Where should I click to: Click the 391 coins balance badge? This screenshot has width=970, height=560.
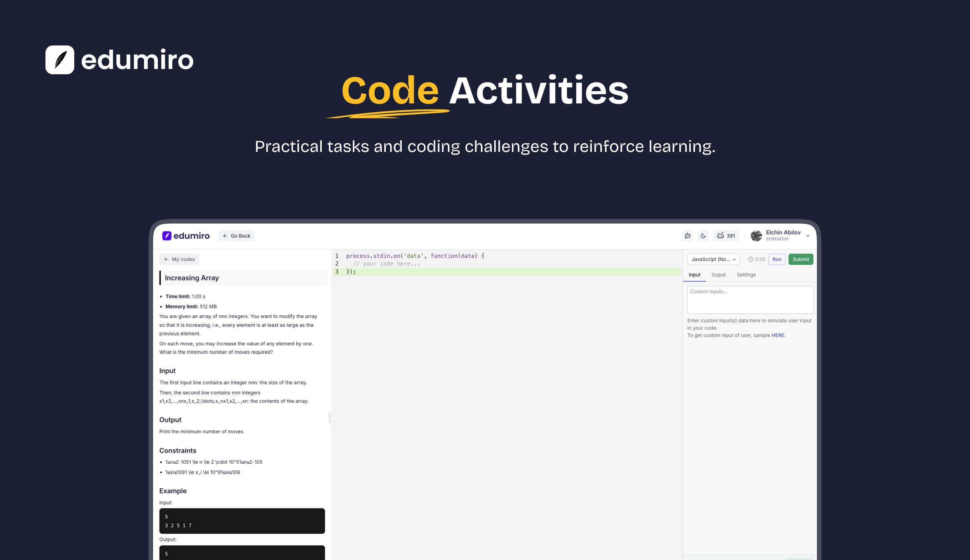[x=726, y=236]
